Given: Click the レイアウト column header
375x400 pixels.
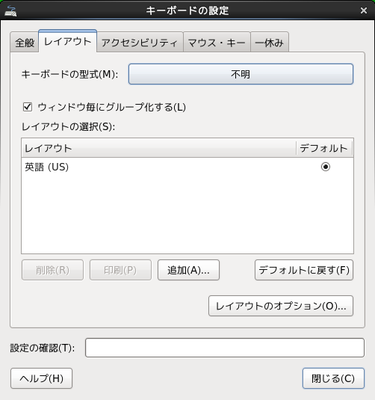Looking at the screenshot, I should 159,148.
